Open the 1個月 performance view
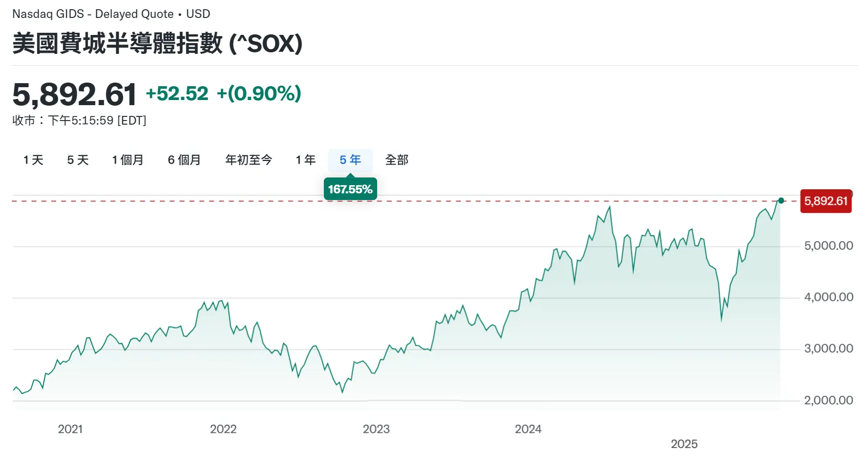The width and height of the screenshot is (868, 457). pos(128,160)
